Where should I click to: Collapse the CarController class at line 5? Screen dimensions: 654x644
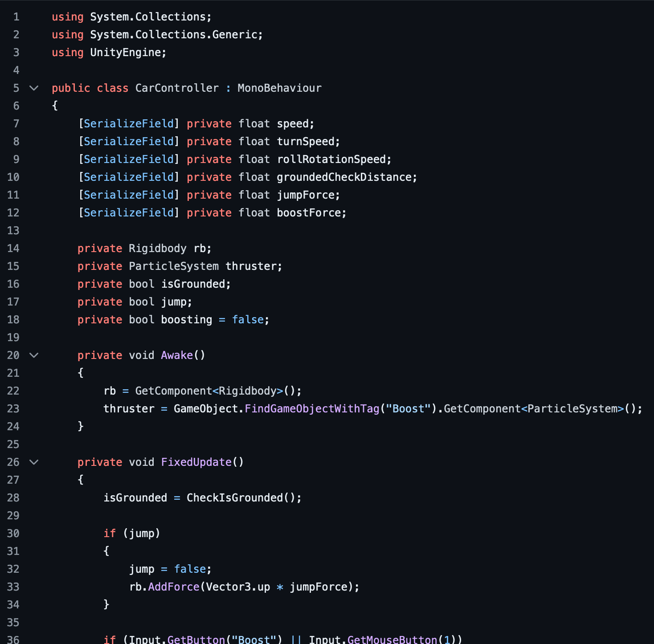point(34,88)
